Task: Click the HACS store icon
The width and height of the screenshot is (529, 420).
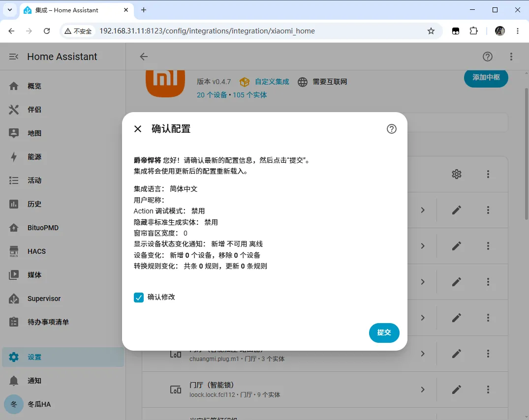Action: pos(14,251)
